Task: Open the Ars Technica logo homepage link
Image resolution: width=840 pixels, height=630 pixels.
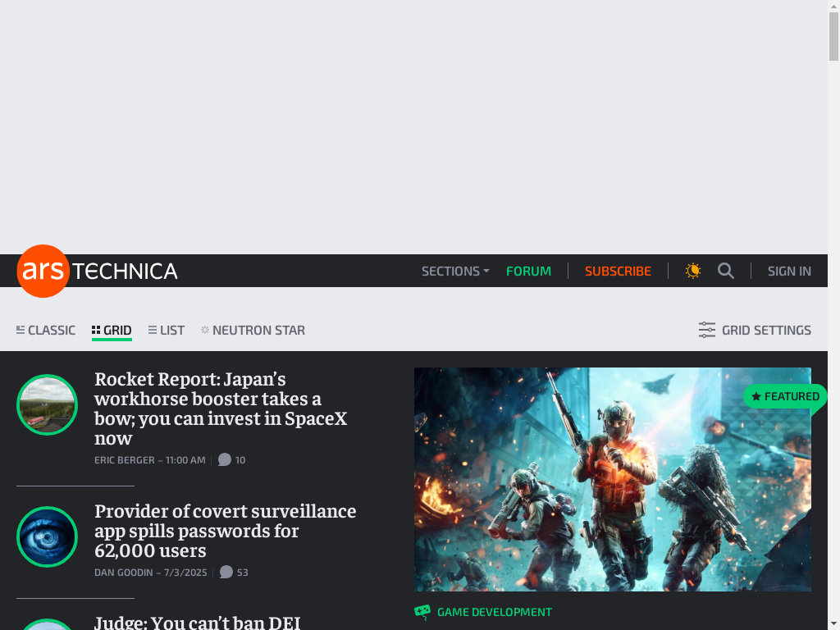Action: [x=97, y=271]
